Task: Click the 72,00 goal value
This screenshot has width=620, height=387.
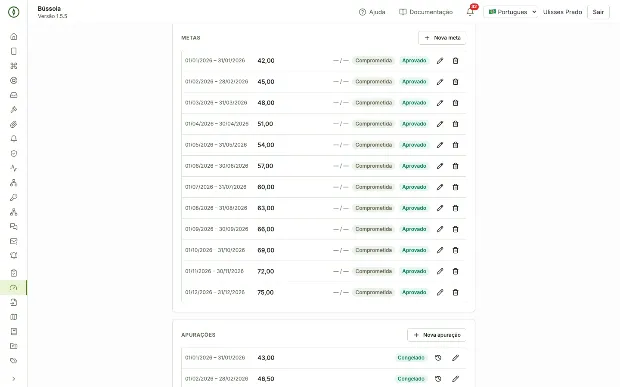Action: pos(266,271)
